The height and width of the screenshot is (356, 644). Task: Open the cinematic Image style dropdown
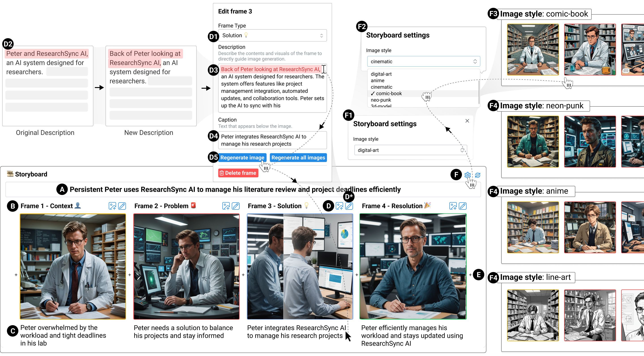423,61
